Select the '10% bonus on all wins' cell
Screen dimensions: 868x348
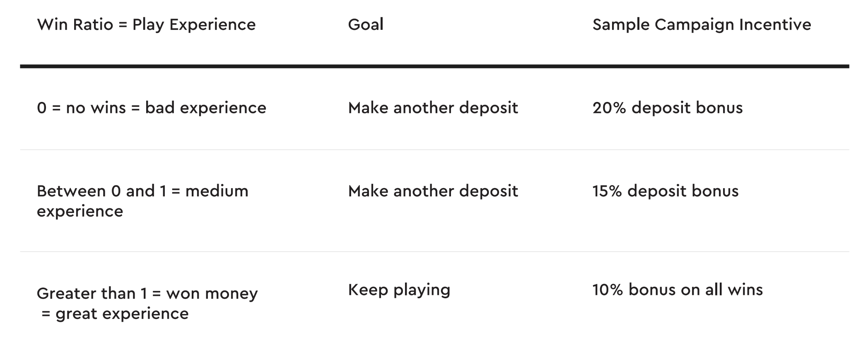(678, 290)
